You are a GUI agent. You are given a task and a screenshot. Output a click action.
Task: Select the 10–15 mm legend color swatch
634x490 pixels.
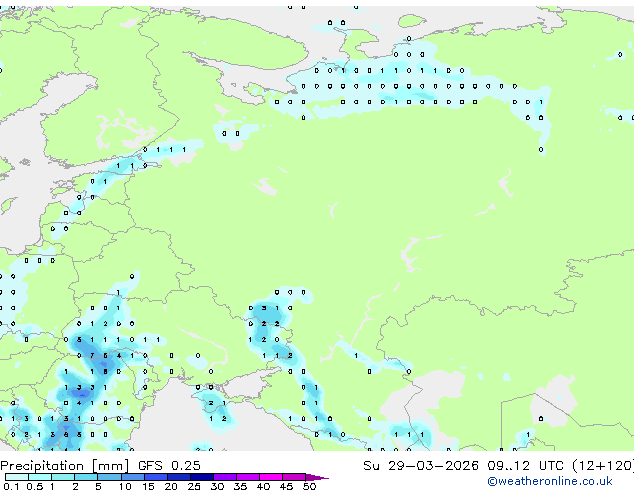(132, 477)
